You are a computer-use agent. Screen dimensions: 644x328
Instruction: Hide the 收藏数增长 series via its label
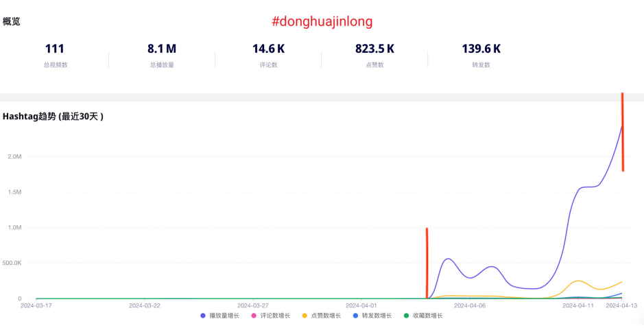point(427,316)
